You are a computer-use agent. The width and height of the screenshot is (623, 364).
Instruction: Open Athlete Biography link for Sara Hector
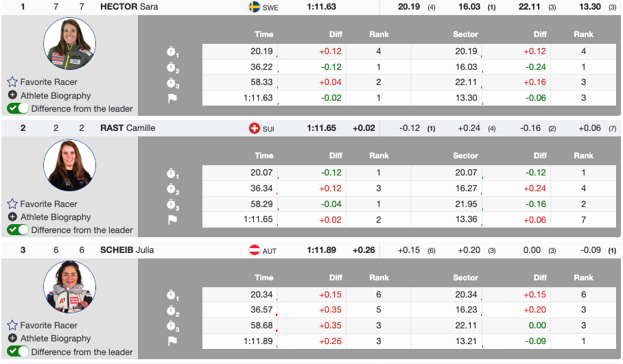56,95
